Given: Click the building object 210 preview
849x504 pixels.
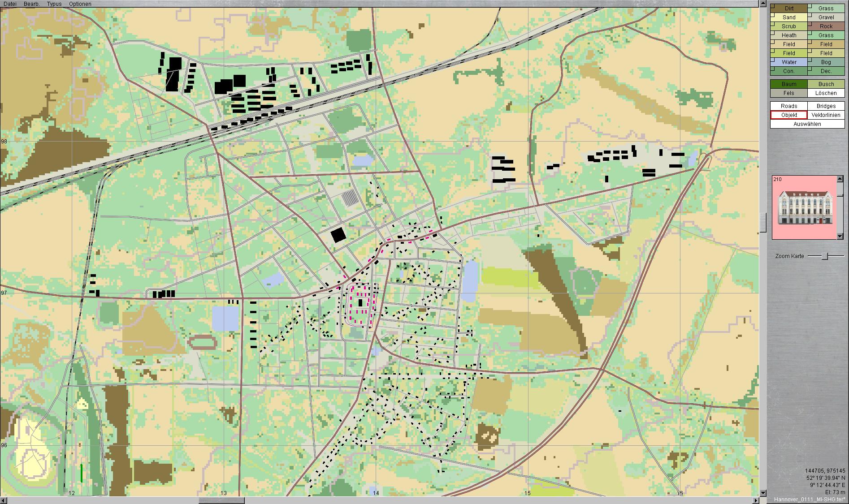Looking at the screenshot, I should click(804, 207).
